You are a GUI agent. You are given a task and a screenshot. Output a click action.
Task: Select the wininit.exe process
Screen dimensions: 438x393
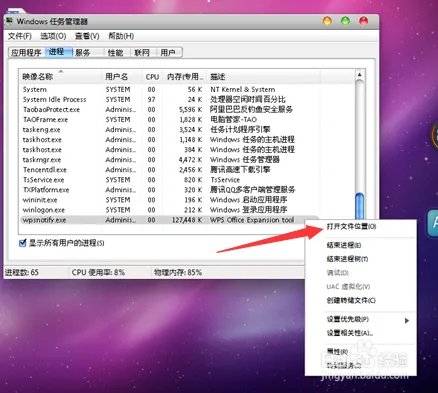pyautogui.click(x=170, y=200)
